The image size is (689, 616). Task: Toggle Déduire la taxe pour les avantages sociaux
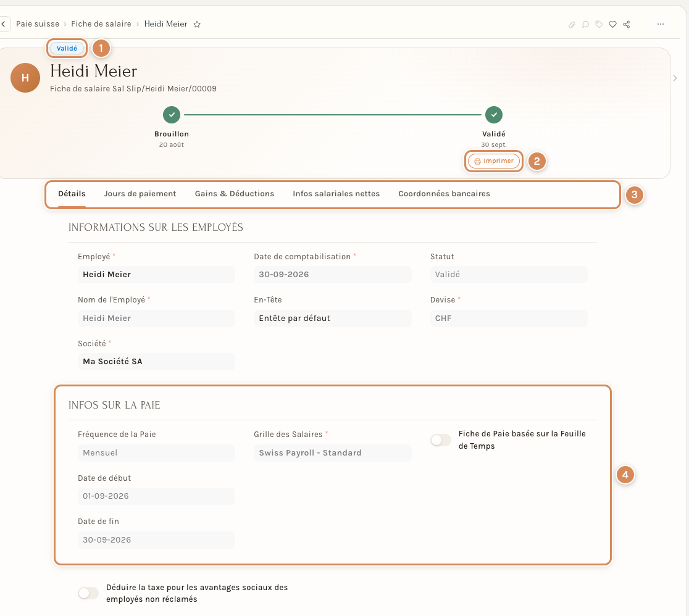tap(88, 593)
